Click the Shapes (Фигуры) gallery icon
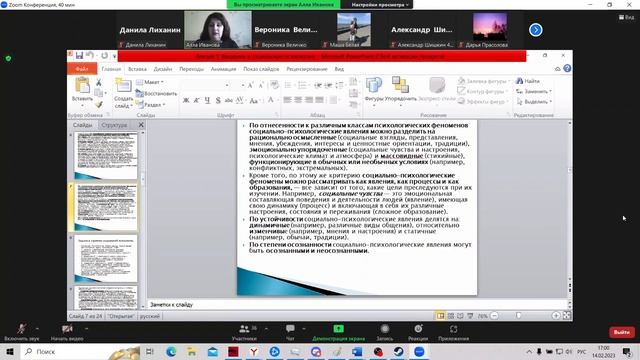This screenshot has height=360, width=640. (374, 86)
